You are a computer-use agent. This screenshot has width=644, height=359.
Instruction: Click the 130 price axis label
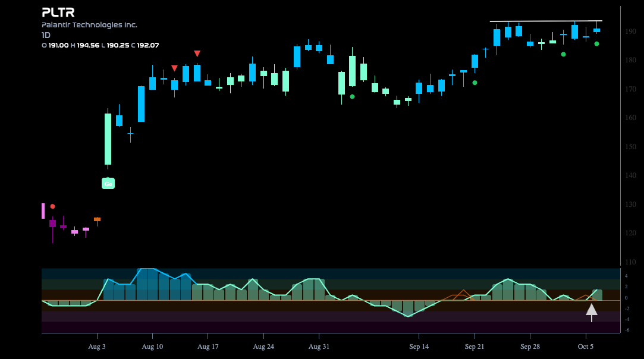pos(630,204)
